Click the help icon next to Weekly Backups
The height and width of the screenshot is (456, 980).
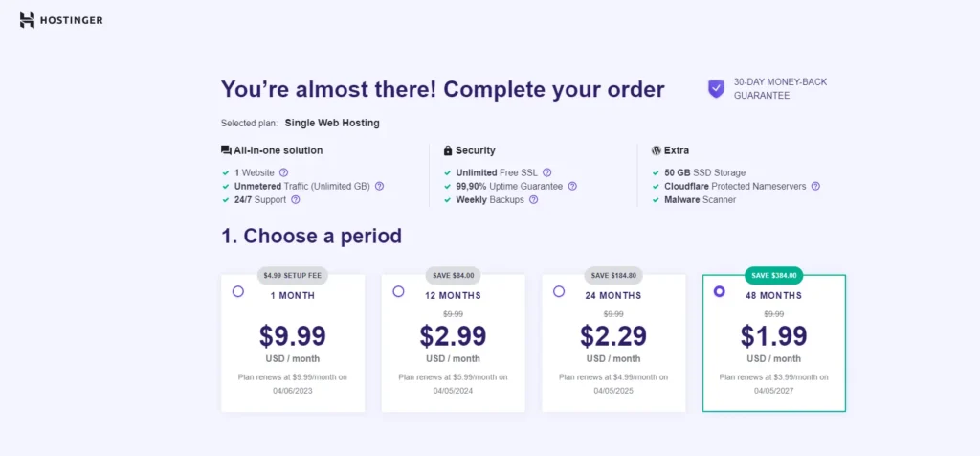[x=533, y=200]
